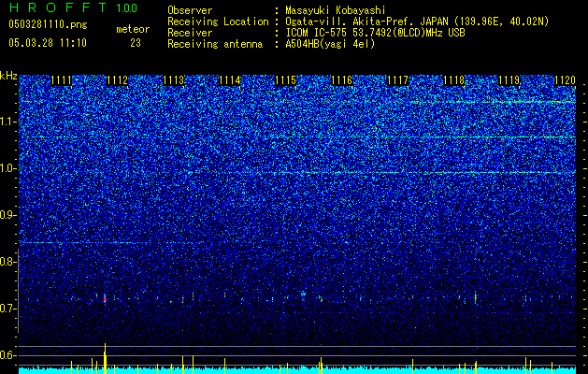Click the meteor count value 23
The width and height of the screenshot is (588, 374).
click(x=136, y=43)
